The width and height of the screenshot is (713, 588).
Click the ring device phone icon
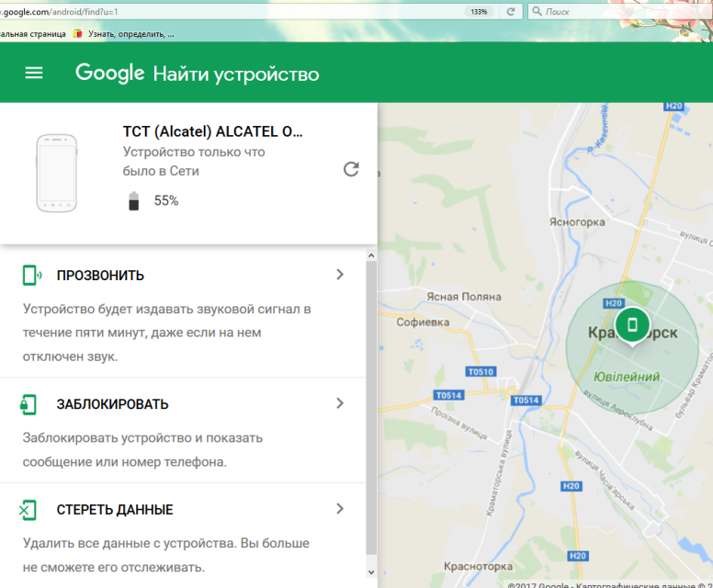click(x=32, y=275)
